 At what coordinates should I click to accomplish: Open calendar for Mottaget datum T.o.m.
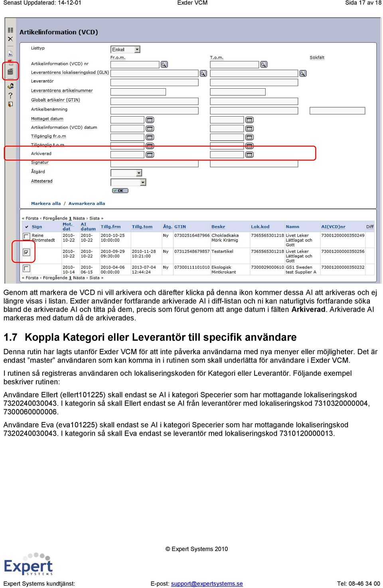pos(249,120)
